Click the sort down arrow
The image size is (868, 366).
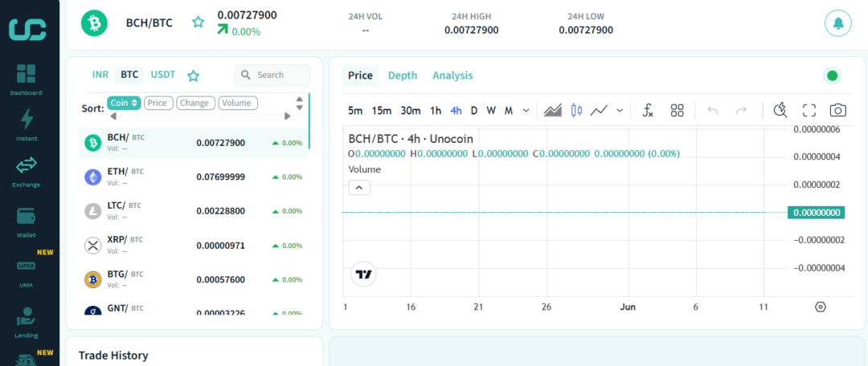coord(300,108)
